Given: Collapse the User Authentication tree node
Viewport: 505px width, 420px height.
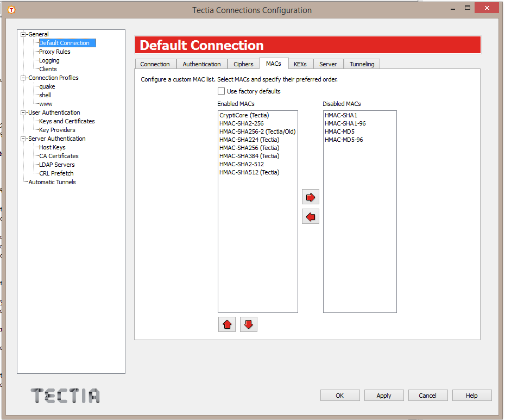Looking at the screenshot, I should click(x=23, y=112).
